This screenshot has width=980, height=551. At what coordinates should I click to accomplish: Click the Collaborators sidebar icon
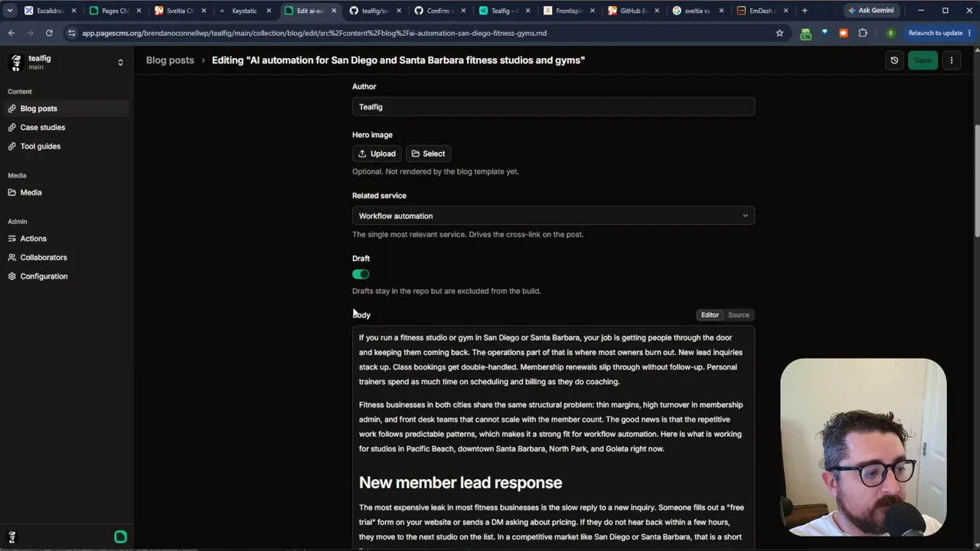point(12,257)
